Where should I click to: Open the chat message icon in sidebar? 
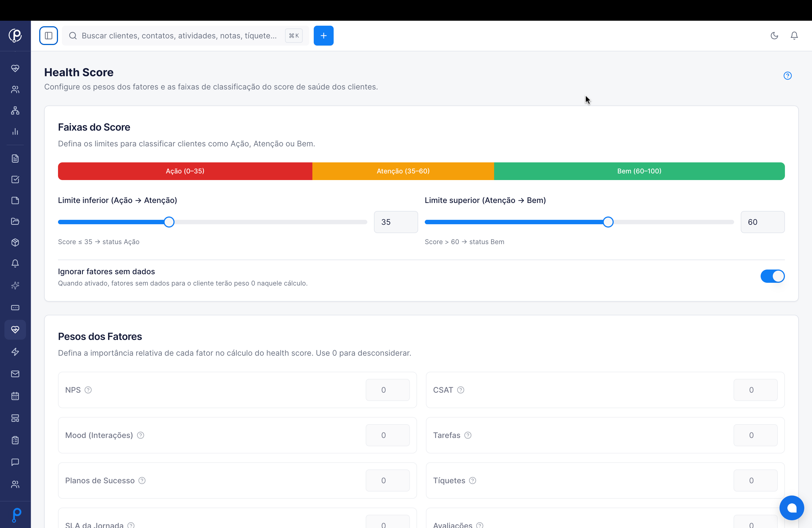15,462
